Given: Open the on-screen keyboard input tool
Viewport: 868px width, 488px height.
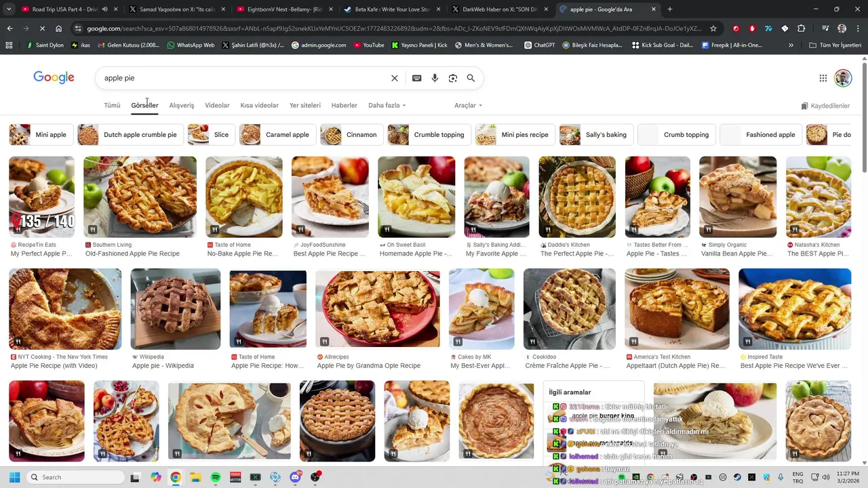Looking at the screenshot, I should (417, 78).
